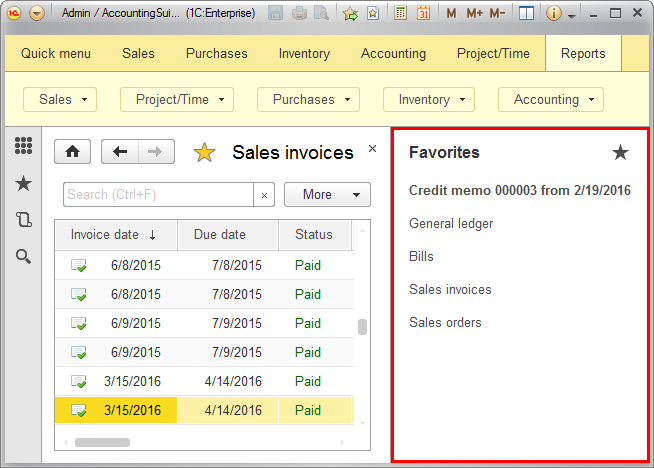Open the functions grid icon in sidebar
Viewport: 654px width, 468px height.
click(23, 146)
